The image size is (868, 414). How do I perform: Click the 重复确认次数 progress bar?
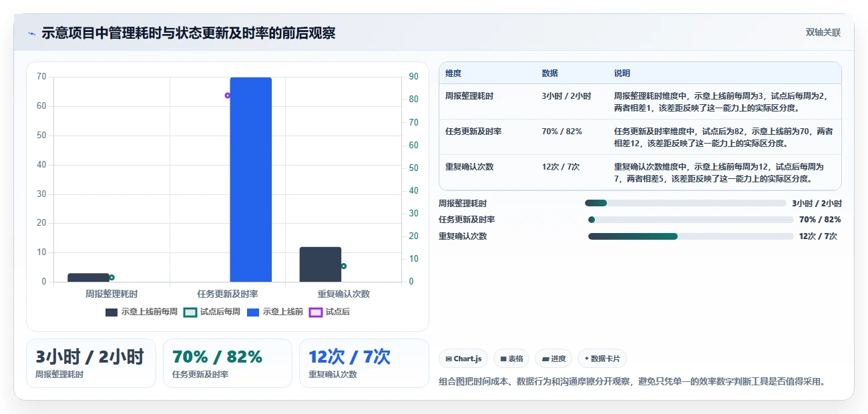pyautogui.click(x=691, y=236)
